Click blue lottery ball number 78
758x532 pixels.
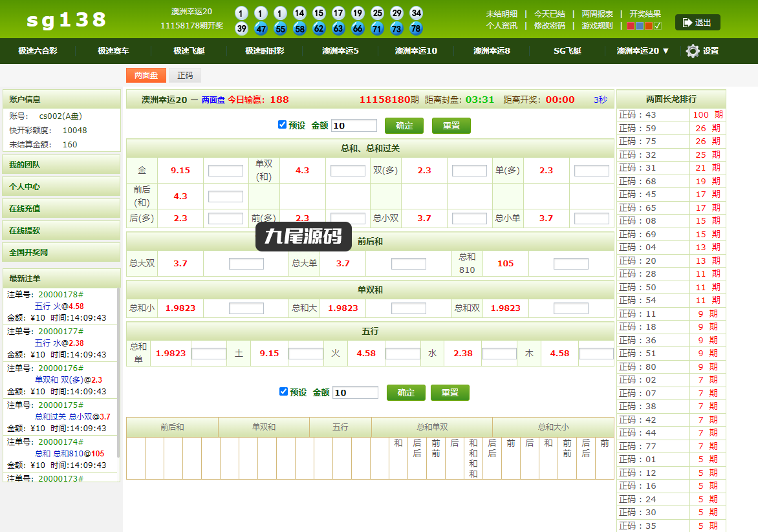(416, 28)
